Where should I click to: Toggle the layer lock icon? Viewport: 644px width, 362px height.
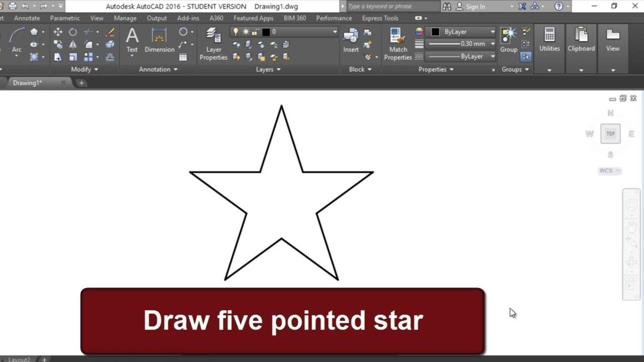(254, 32)
